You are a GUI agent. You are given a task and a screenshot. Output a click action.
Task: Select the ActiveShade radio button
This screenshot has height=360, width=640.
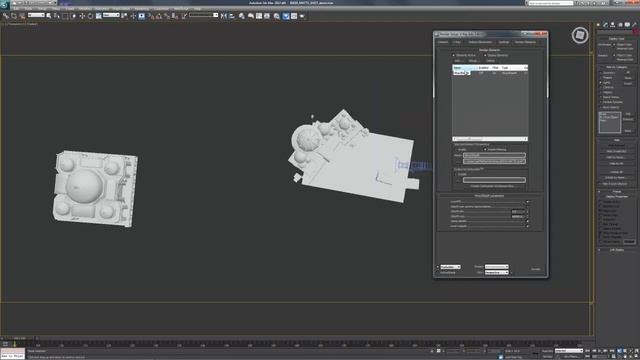[x=438, y=272]
